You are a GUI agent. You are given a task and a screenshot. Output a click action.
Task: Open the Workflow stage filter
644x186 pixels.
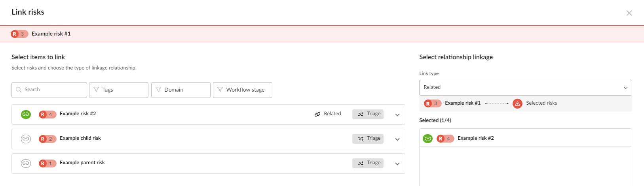click(x=243, y=90)
